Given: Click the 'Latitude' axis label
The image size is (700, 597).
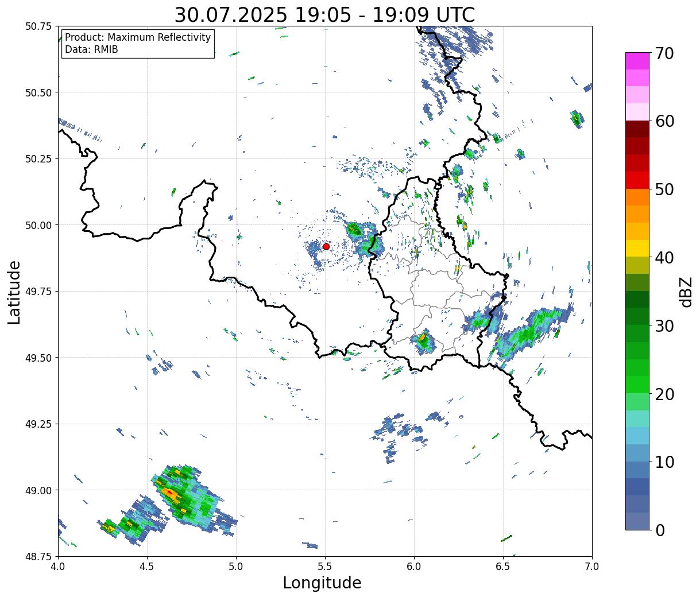Looking at the screenshot, I should (x=14, y=292).
